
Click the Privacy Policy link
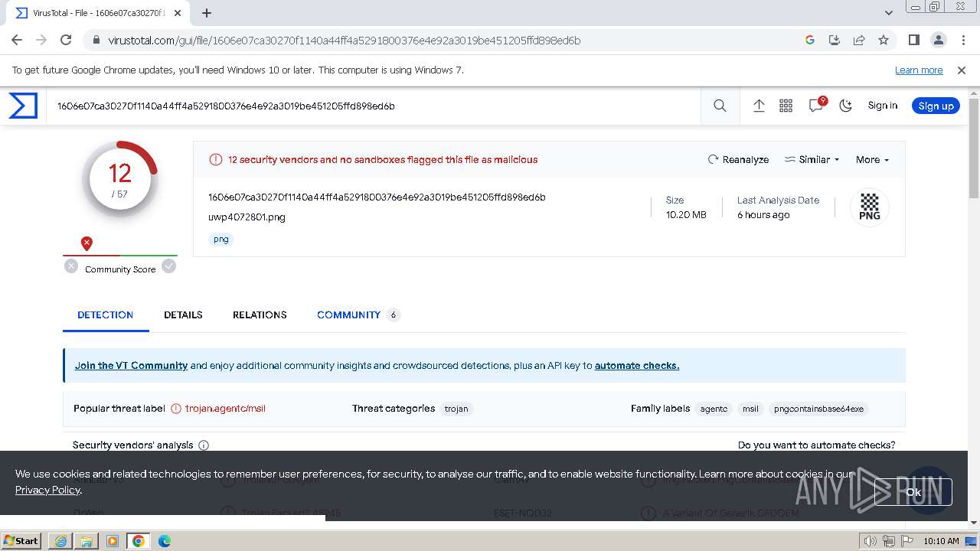tap(47, 490)
